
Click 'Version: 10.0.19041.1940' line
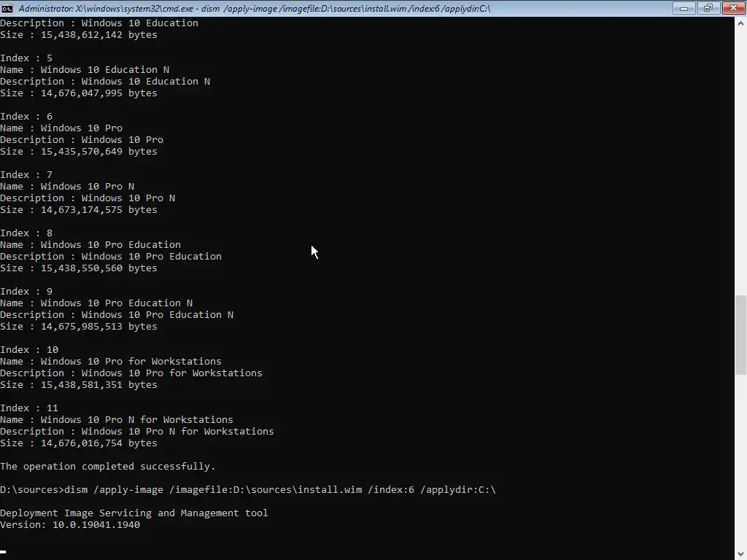70,525
